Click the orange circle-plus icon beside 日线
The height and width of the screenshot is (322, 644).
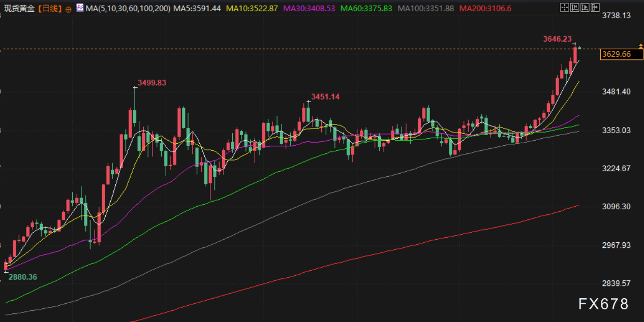(69, 9)
